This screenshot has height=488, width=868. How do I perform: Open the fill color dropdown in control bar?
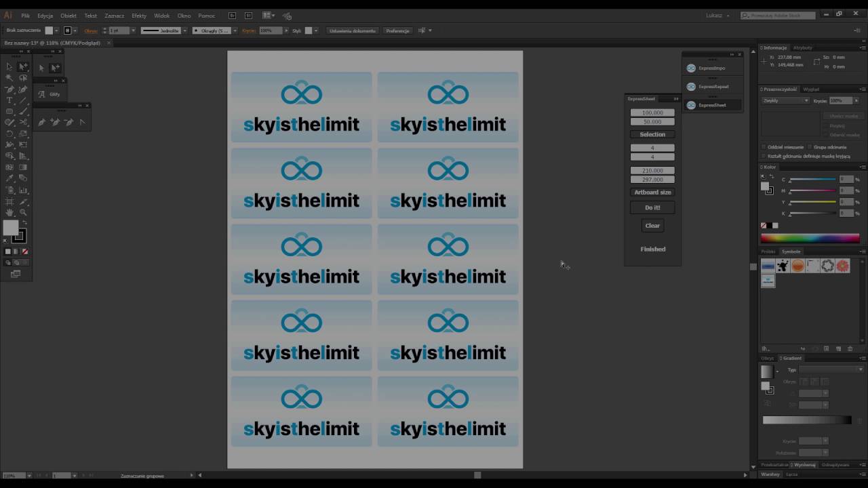click(57, 30)
